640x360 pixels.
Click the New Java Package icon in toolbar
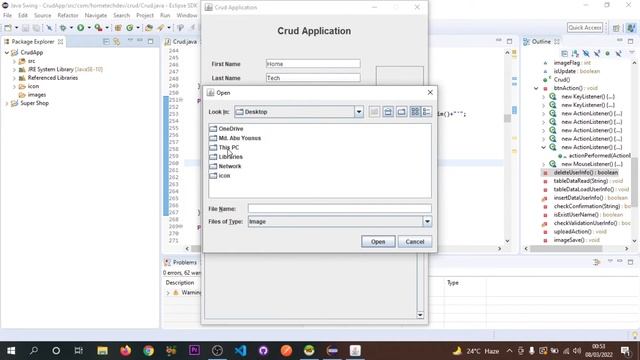pyautogui.click(x=118, y=28)
